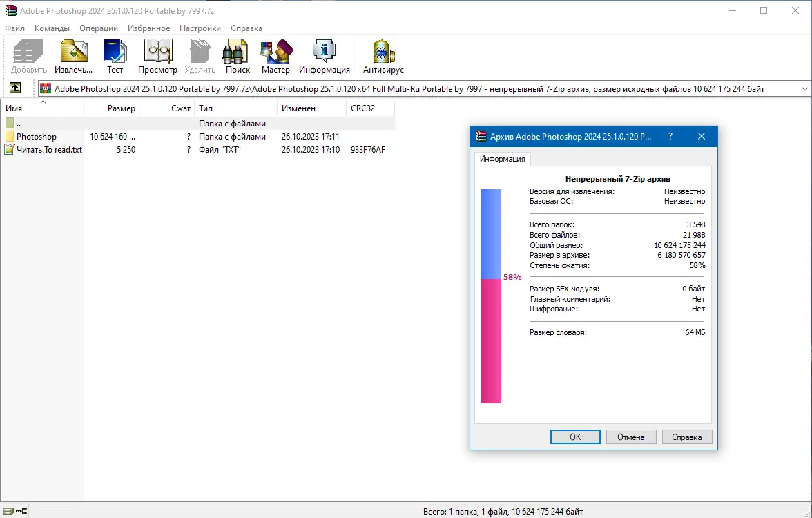
Task: Click the up-one-level folder icon
Action: [15, 88]
